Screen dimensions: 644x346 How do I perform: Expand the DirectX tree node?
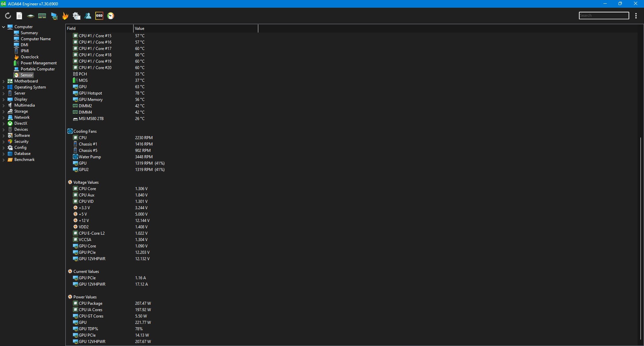[x=3, y=123]
